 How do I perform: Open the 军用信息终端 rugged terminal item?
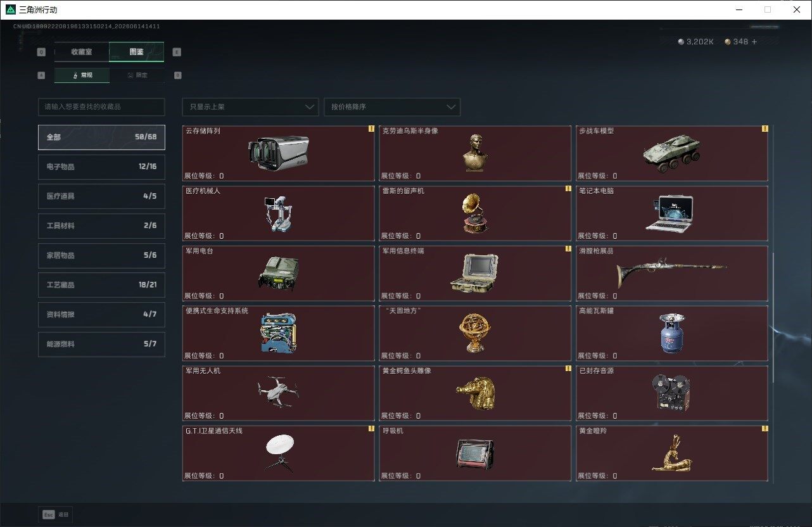tap(475, 273)
